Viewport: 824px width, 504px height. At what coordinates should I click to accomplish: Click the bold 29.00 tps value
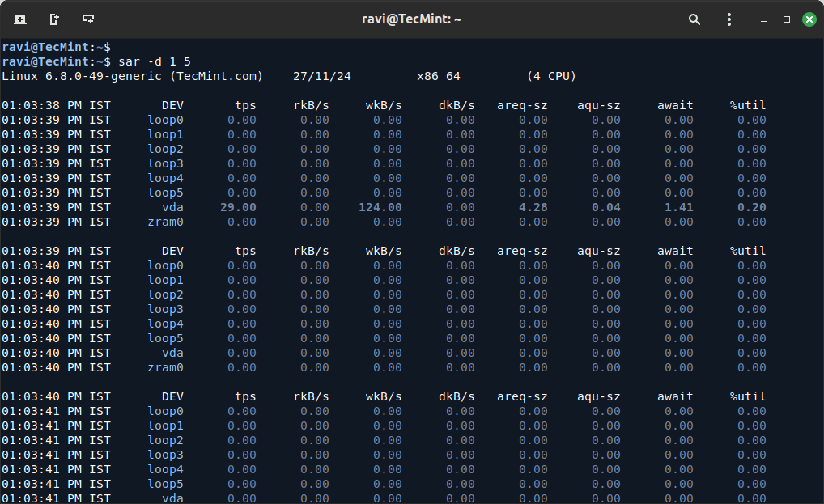click(x=238, y=207)
